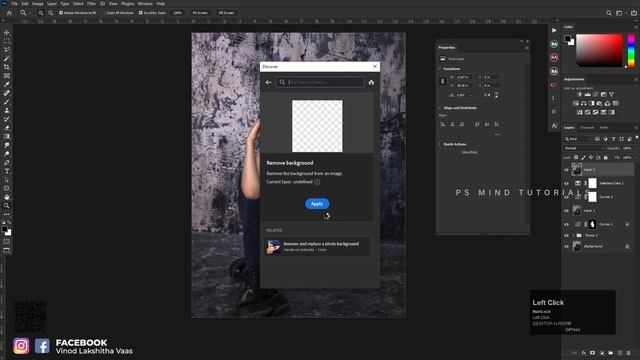Toggle Resize Windows to Fit checkbox
This screenshot has height=360, width=640.
[x=61, y=13]
